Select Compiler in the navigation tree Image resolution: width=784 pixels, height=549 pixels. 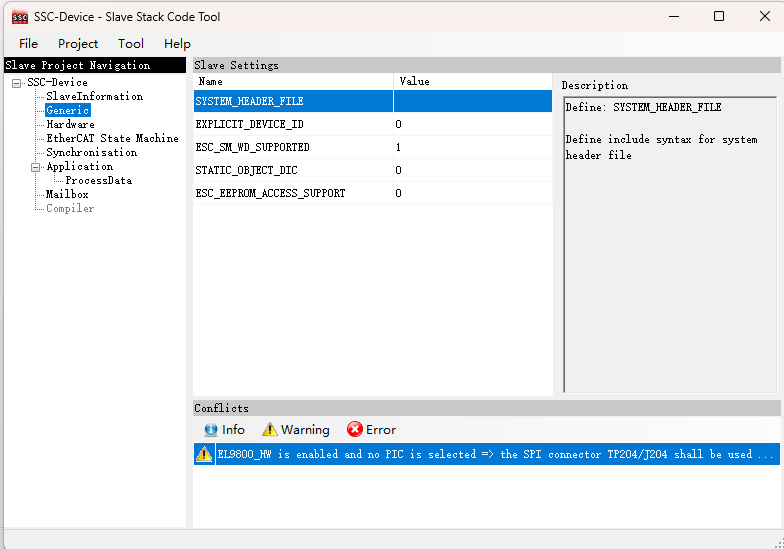(x=70, y=208)
